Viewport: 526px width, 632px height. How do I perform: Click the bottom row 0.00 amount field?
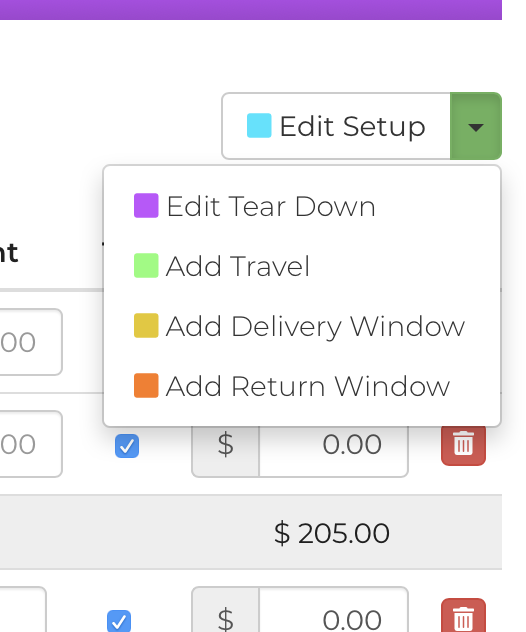pyautogui.click(x=333, y=617)
